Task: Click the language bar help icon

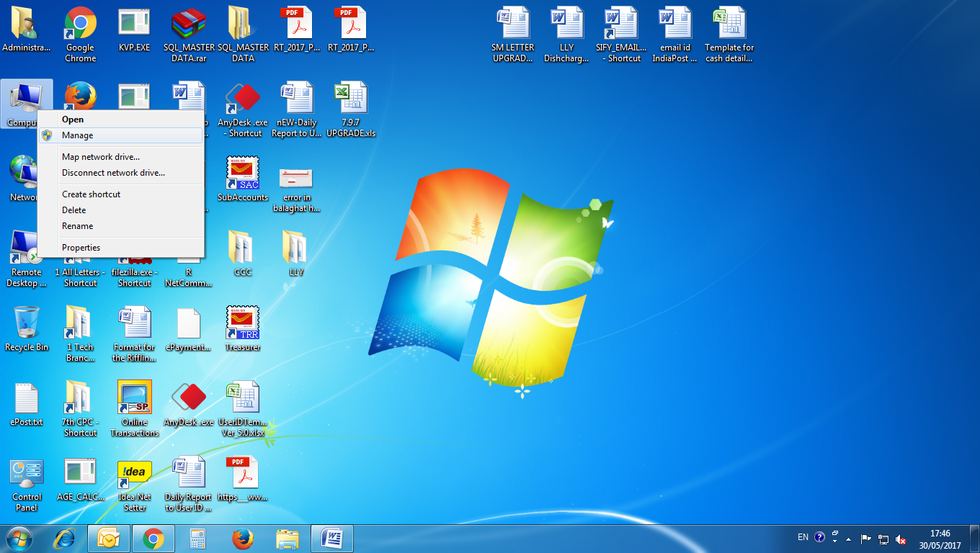Action: [819, 537]
